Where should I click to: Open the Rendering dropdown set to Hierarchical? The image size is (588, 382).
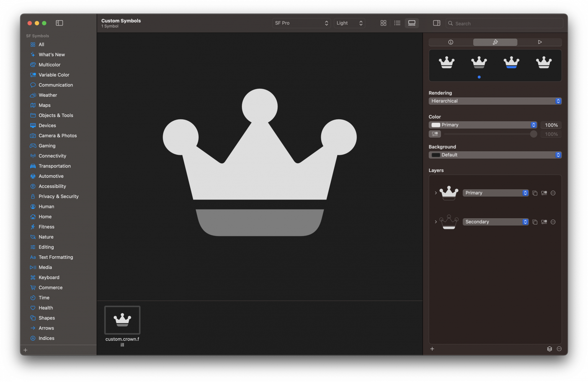[495, 101]
